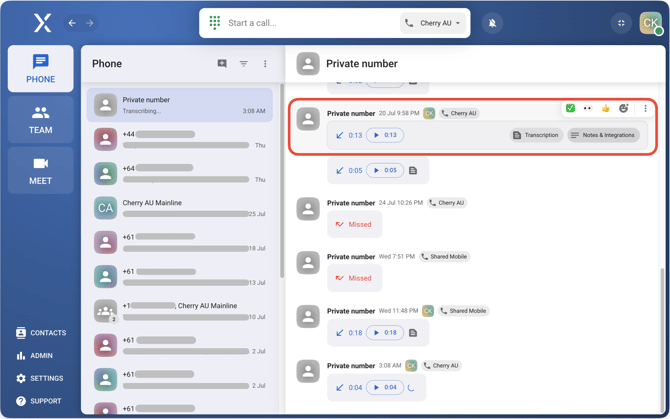Click the collapse window icon
Viewport: 670px width, 419px height.
[x=621, y=23]
